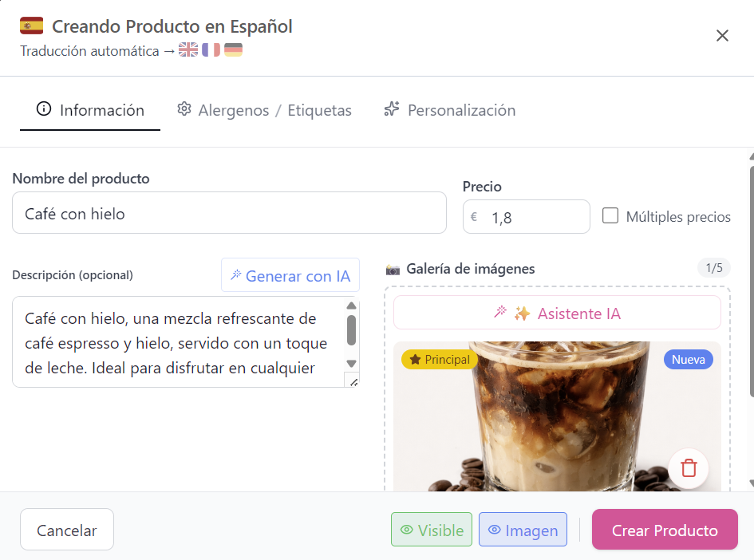
Task: Click the info icon on the Información tab
Action: pos(44,109)
